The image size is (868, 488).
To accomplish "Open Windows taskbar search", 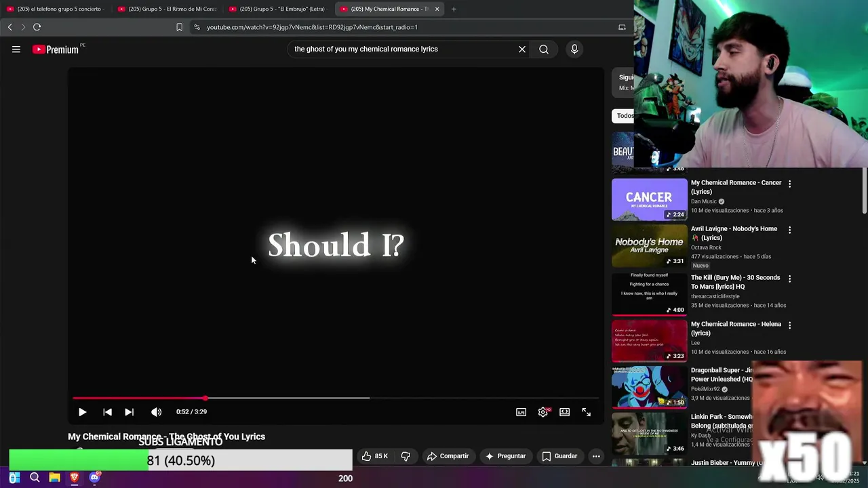I will point(35,478).
